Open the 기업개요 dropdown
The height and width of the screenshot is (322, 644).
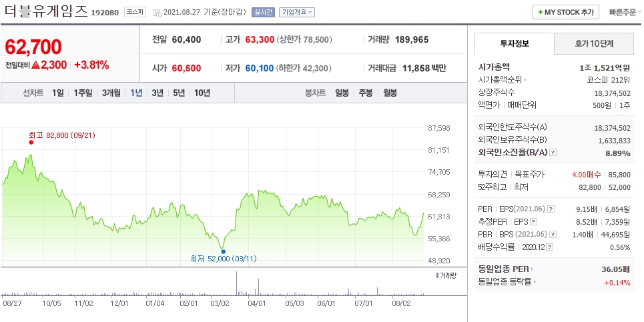(296, 12)
